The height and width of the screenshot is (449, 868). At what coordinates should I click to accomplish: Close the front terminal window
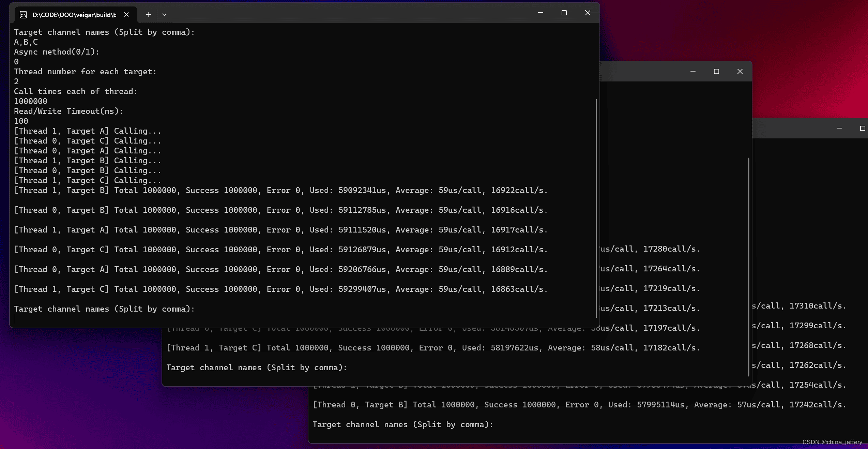coord(588,13)
